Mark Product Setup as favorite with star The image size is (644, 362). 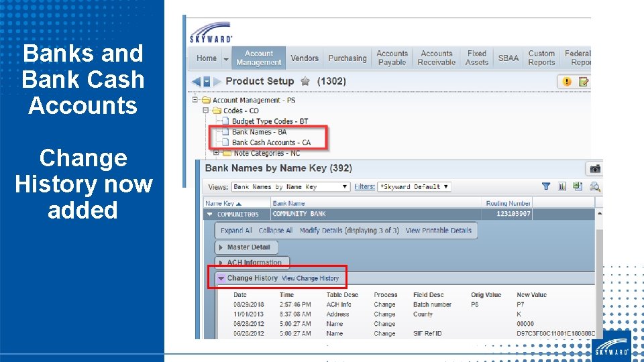305,81
